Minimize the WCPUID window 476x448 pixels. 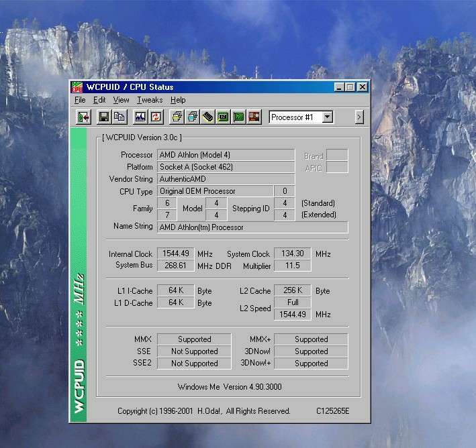[x=339, y=87]
